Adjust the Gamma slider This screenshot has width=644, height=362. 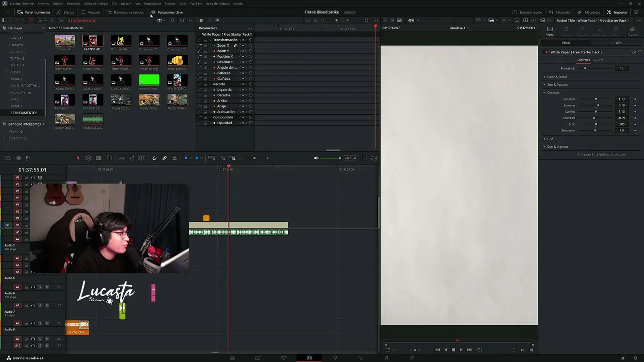click(x=596, y=112)
